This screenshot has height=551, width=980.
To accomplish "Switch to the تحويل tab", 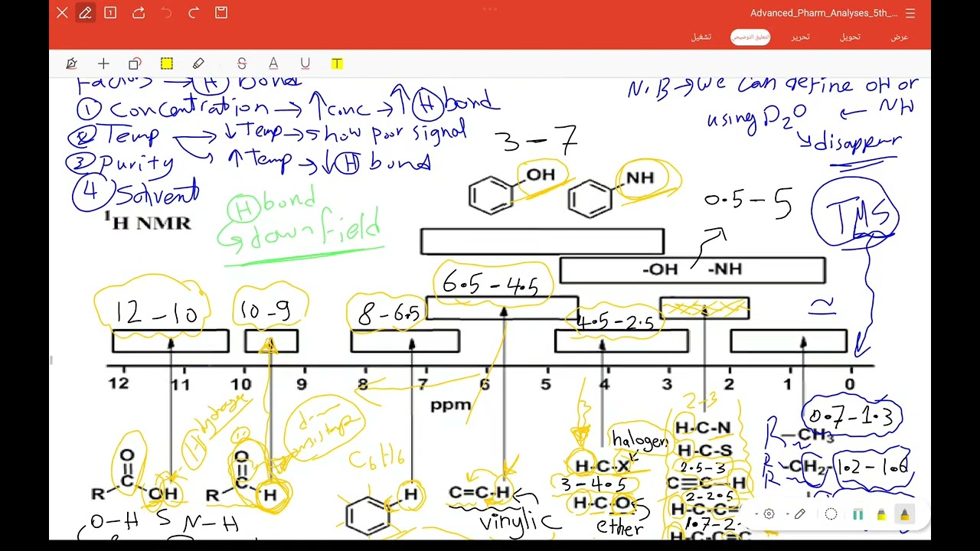I will pos(850,37).
